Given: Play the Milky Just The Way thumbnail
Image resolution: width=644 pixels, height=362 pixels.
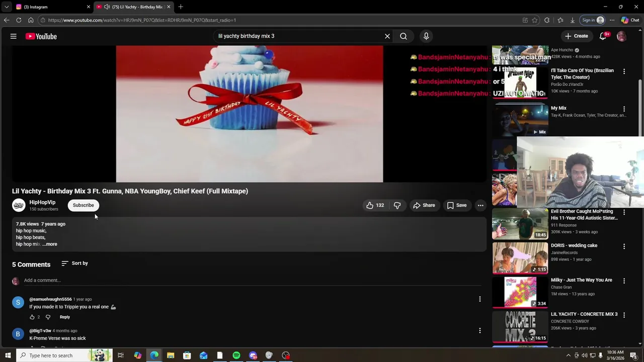Looking at the screenshot, I should click(520, 292).
